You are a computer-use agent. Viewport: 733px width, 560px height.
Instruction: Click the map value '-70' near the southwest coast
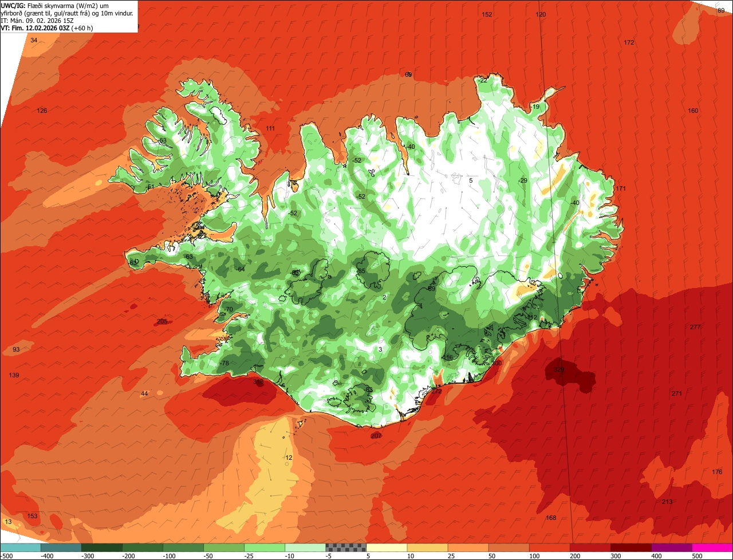[x=228, y=309]
